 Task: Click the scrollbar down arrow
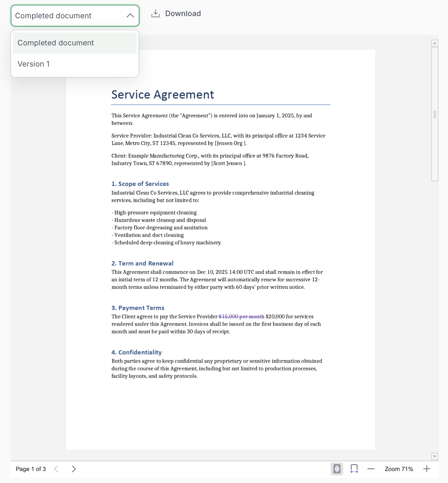435,456
